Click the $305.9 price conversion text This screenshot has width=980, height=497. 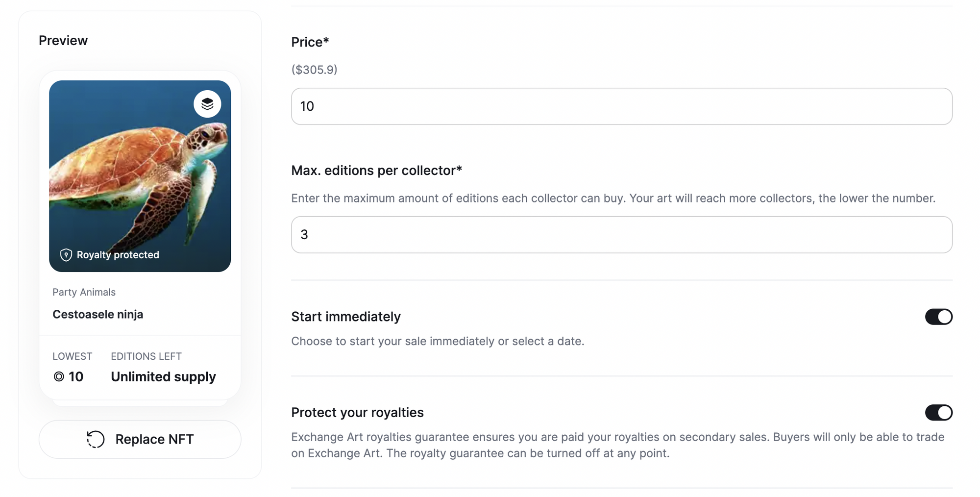tap(314, 70)
